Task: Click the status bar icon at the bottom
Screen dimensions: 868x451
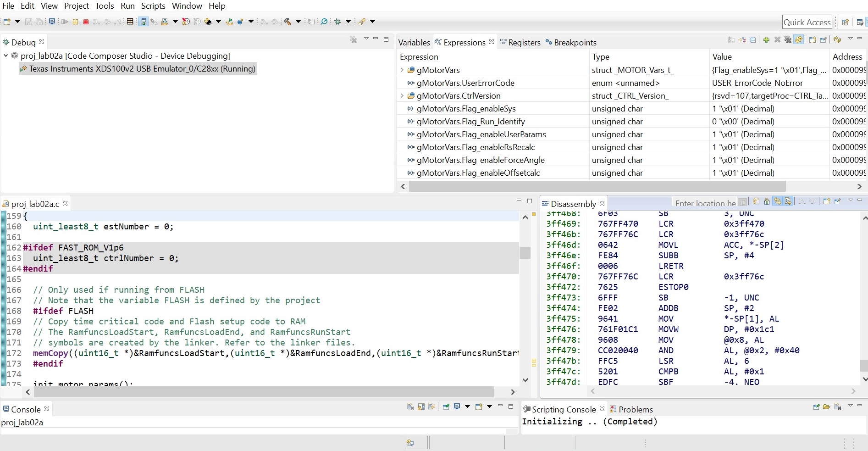Action: (x=410, y=443)
